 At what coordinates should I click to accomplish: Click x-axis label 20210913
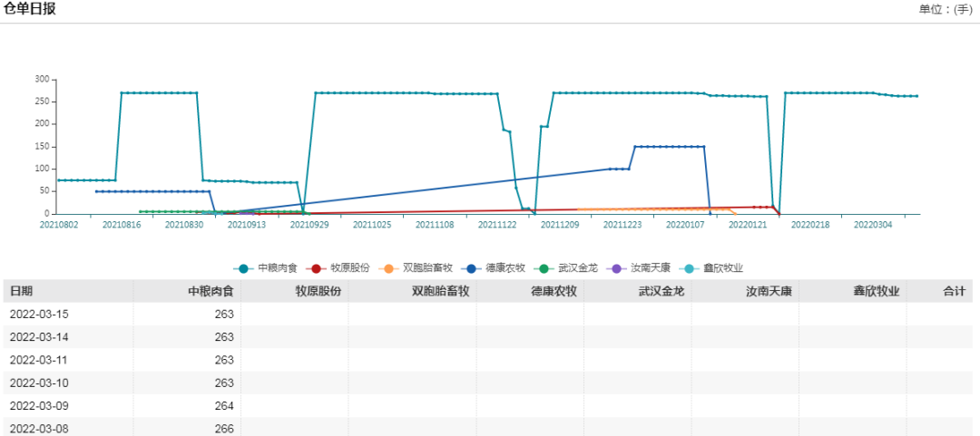click(x=247, y=224)
